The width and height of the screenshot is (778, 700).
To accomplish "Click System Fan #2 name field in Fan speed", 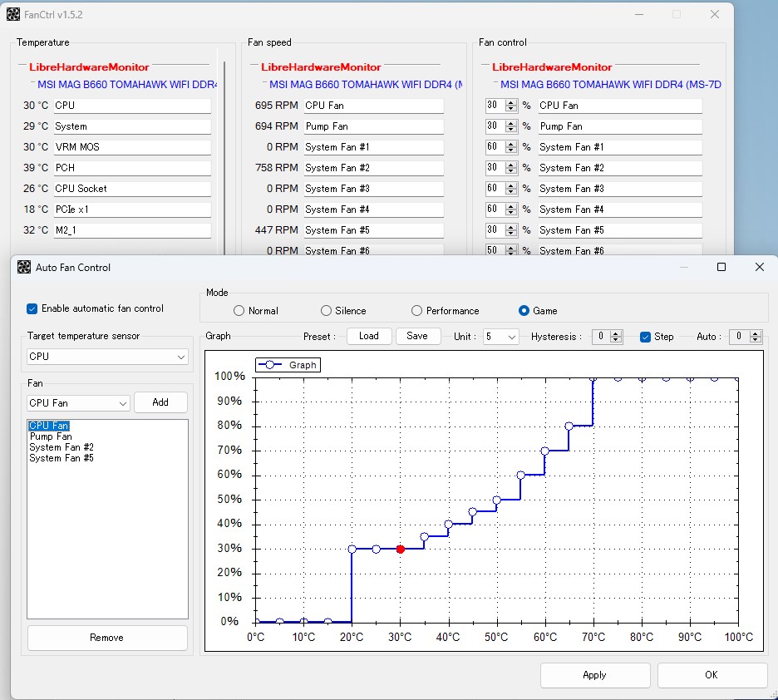I will click(373, 168).
